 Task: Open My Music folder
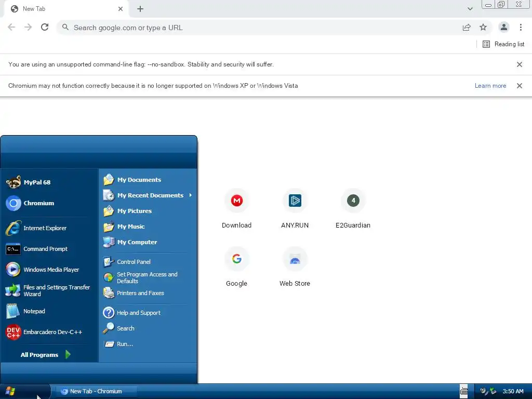[148, 227]
